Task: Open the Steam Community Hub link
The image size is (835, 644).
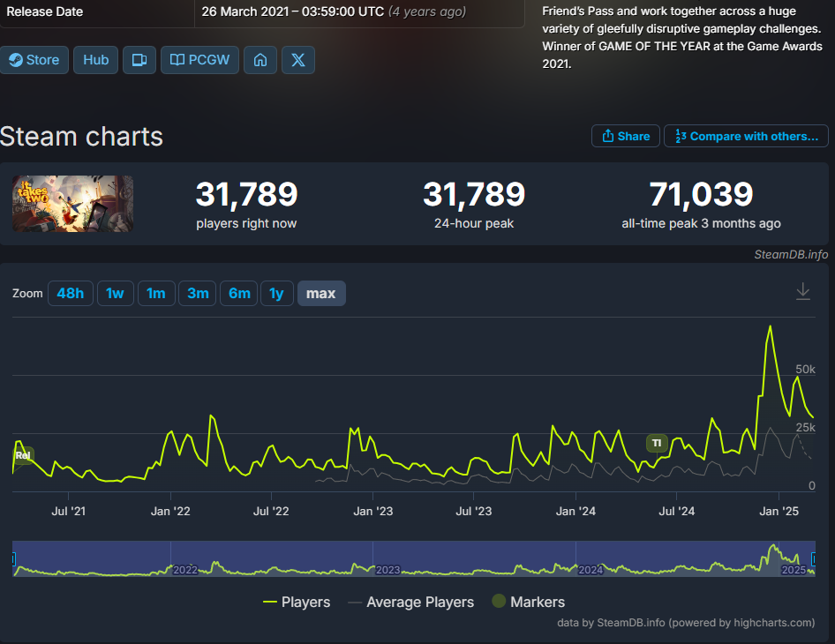Action: pos(96,60)
